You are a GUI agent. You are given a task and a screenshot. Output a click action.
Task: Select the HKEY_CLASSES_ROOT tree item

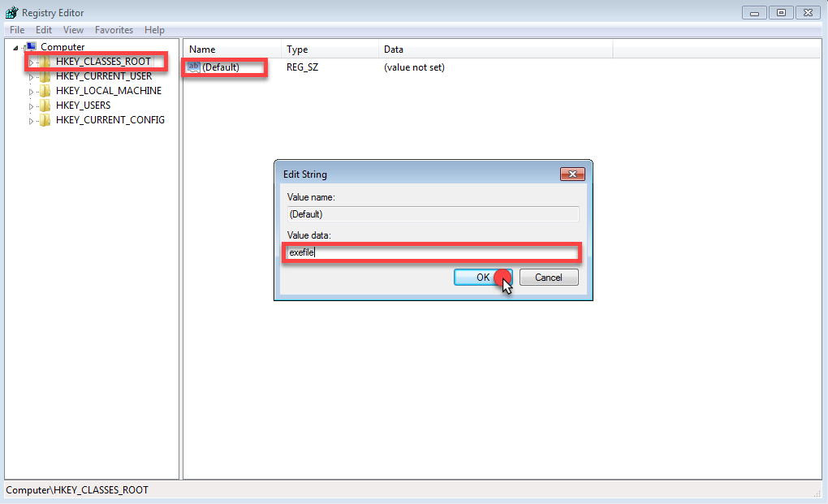103,62
